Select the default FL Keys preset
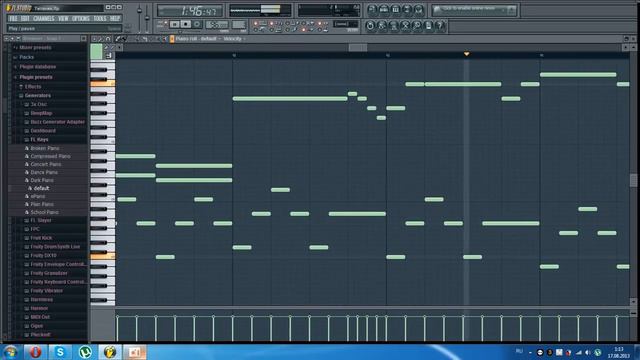The width and height of the screenshot is (640, 360). pos(41,188)
